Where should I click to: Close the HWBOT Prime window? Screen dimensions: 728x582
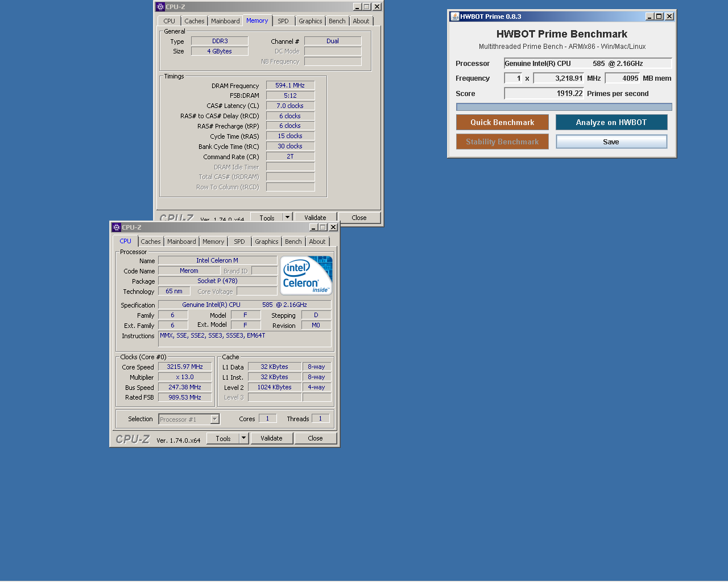(669, 16)
